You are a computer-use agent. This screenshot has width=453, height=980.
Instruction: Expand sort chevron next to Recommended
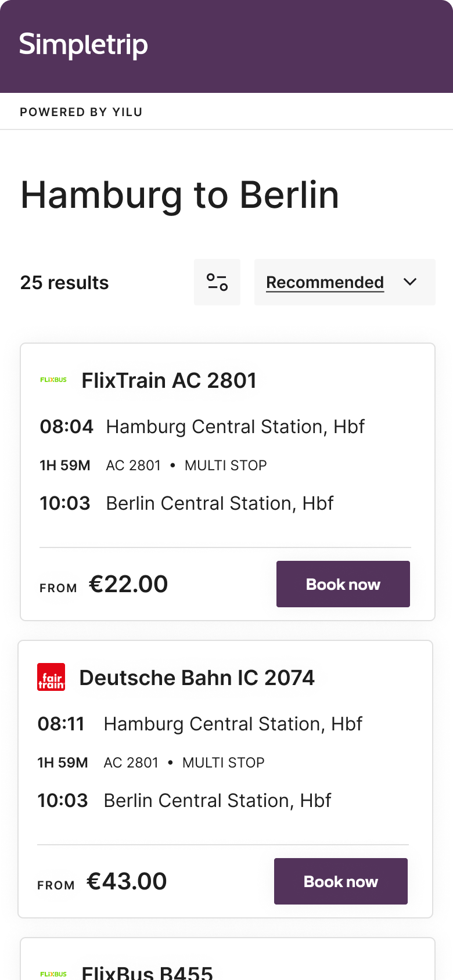pyautogui.click(x=410, y=282)
